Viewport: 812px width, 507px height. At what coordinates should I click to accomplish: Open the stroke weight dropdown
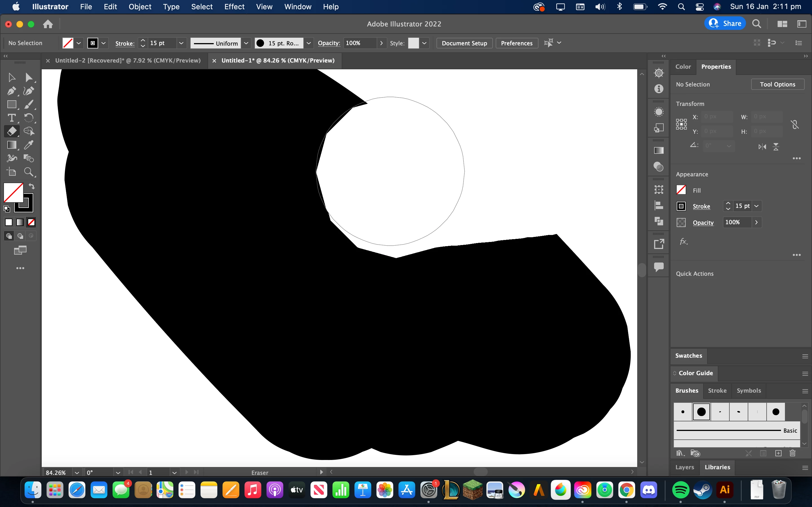point(181,43)
